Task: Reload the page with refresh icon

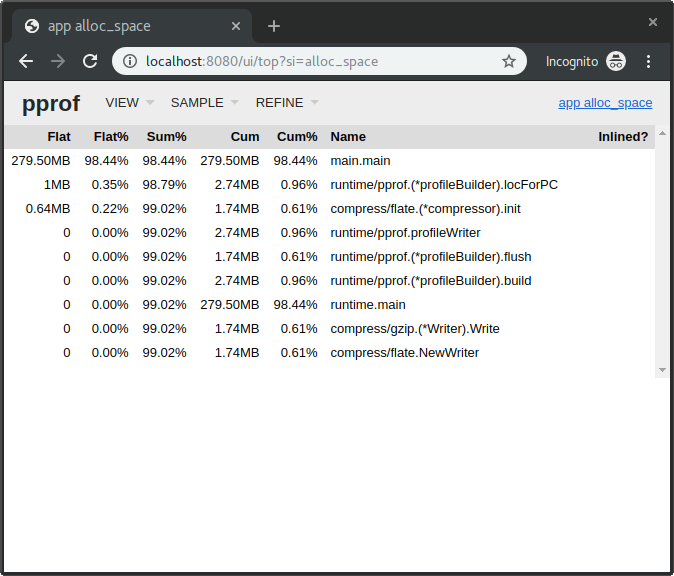Action: [x=90, y=61]
